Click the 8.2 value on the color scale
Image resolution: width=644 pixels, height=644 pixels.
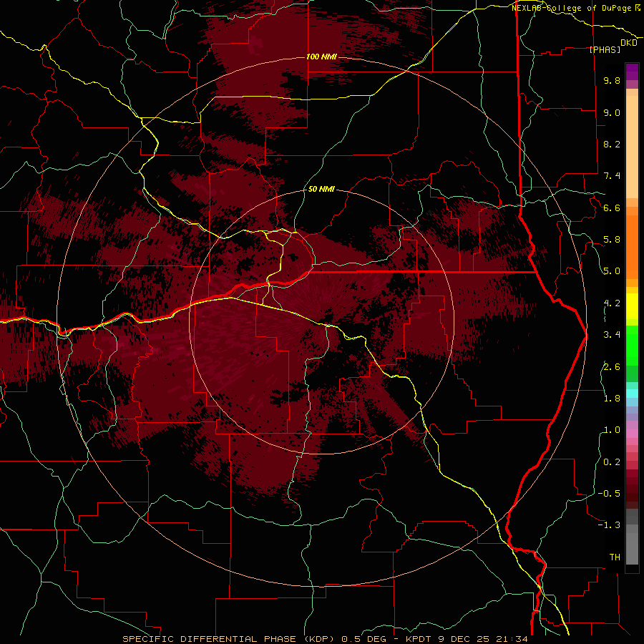[612, 144]
